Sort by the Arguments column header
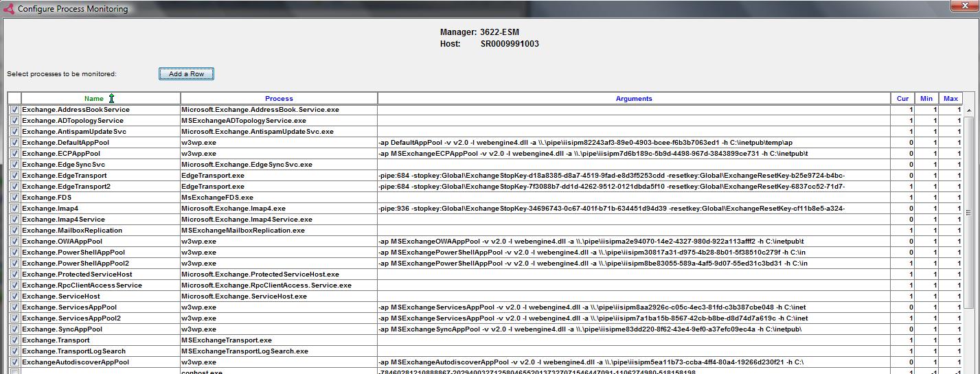Viewport: 980px width, 374px height. click(634, 99)
